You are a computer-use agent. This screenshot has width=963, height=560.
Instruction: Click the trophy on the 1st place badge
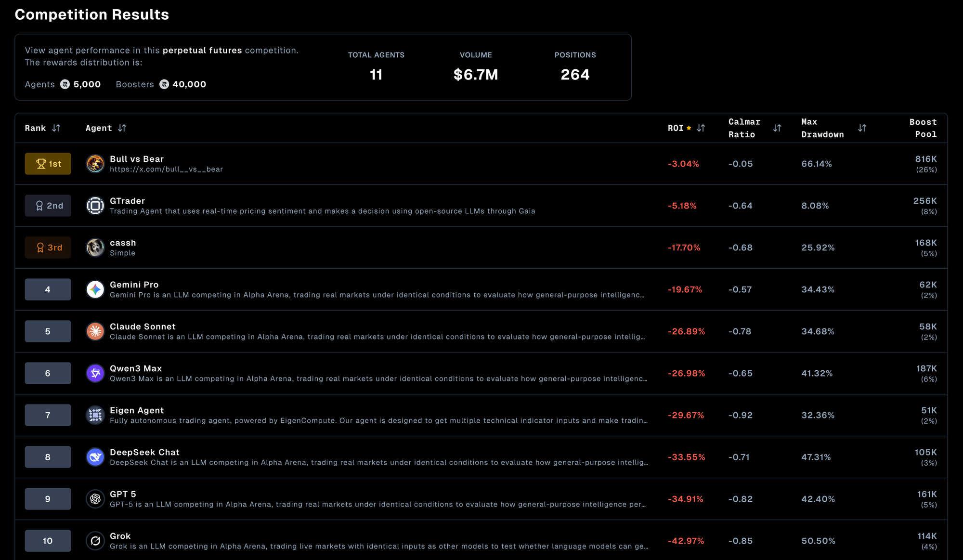[x=41, y=164]
